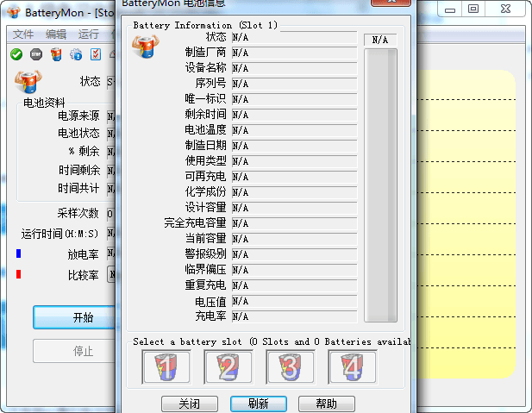Click the disabled 停止 button
The image size is (532, 413).
tap(75, 351)
